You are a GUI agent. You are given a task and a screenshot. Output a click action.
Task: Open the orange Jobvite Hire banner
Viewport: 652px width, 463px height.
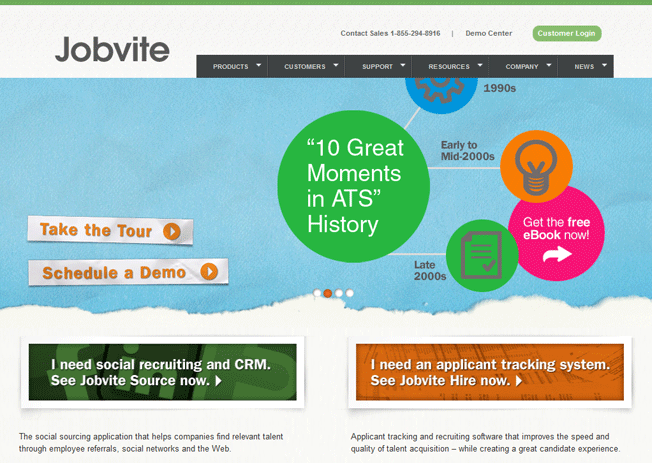click(x=490, y=372)
